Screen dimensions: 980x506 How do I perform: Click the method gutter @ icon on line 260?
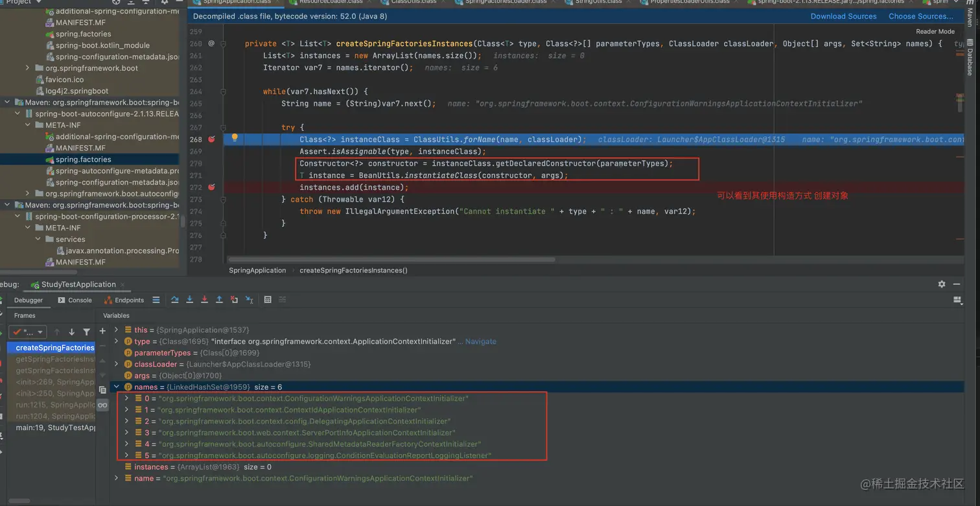click(211, 43)
